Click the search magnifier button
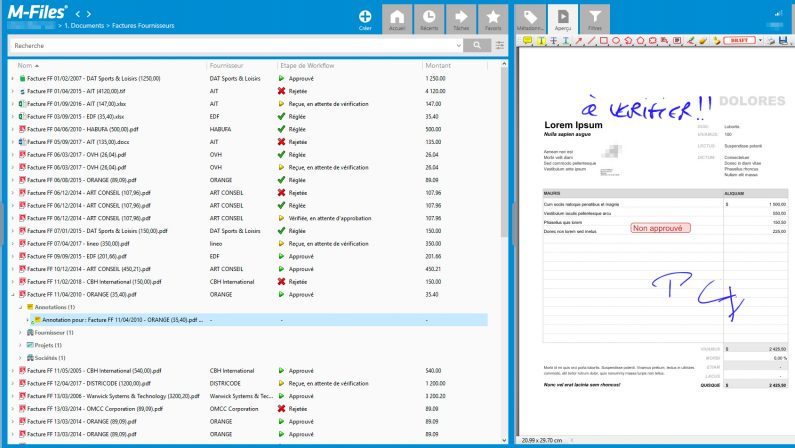 [x=479, y=45]
